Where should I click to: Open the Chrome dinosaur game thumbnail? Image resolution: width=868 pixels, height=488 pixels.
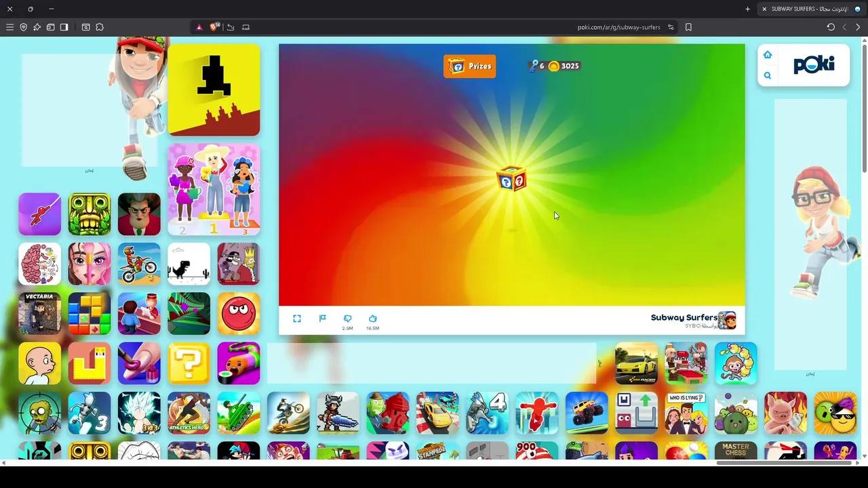(189, 264)
